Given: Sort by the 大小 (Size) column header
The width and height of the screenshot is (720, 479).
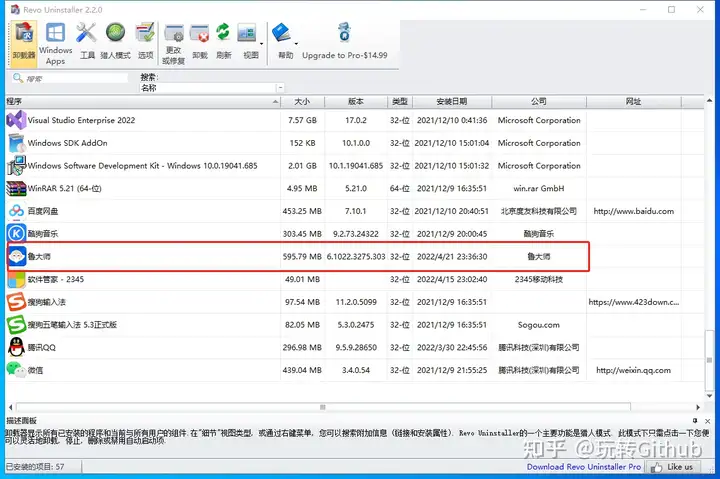Looking at the screenshot, I should (302, 101).
